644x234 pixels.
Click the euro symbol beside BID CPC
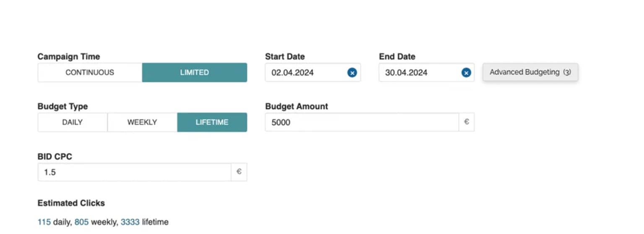[239, 172]
